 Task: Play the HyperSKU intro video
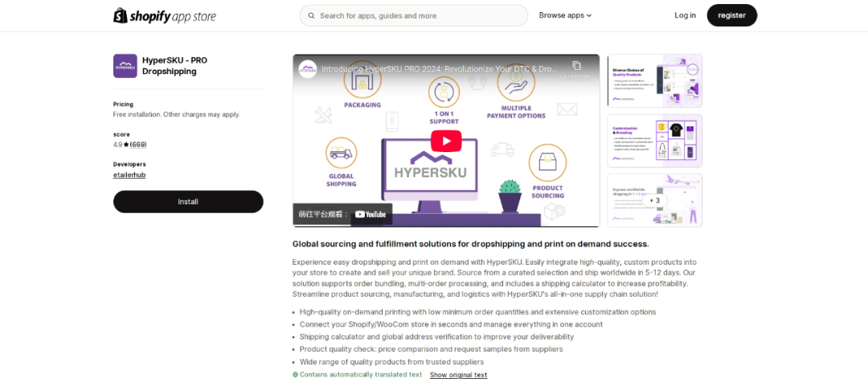(446, 141)
